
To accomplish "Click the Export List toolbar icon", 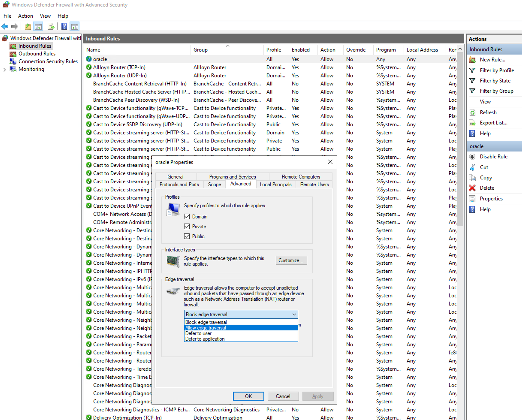I will [x=51, y=26].
